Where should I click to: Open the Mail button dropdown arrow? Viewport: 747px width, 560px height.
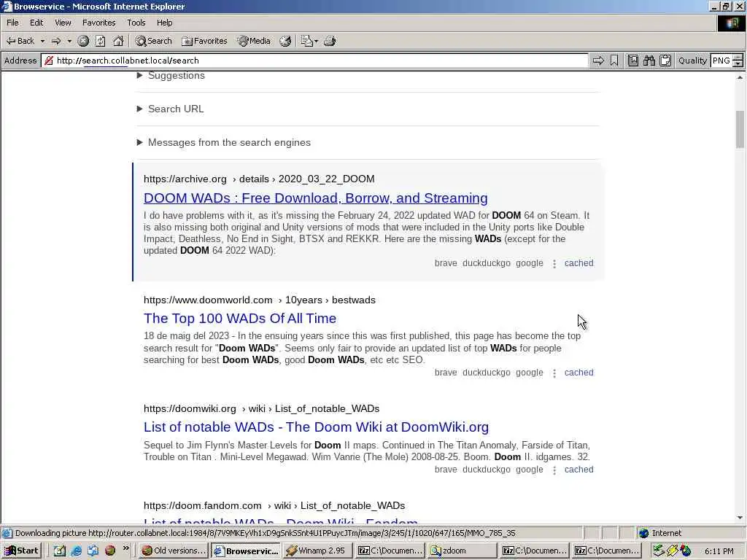pyautogui.click(x=316, y=41)
